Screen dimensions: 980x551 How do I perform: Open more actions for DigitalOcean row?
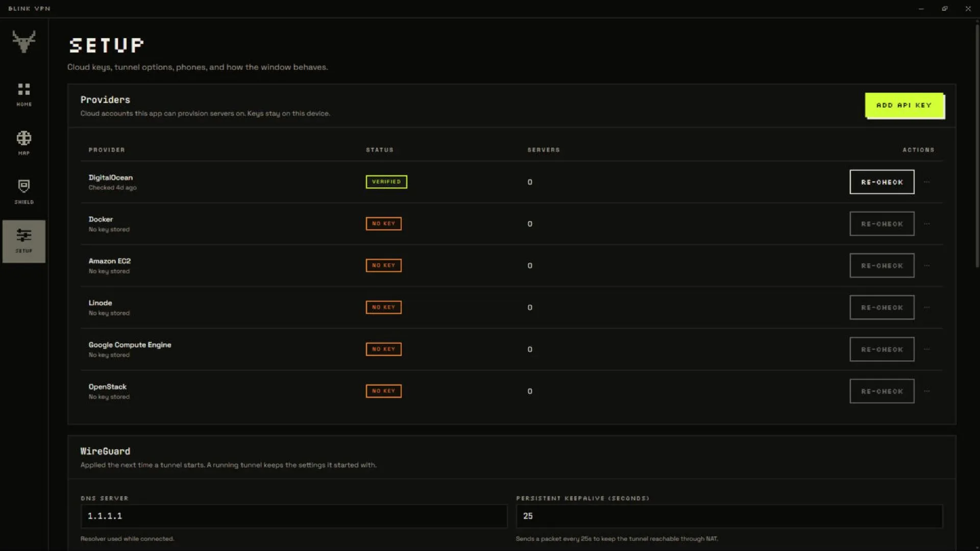tap(927, 182)
